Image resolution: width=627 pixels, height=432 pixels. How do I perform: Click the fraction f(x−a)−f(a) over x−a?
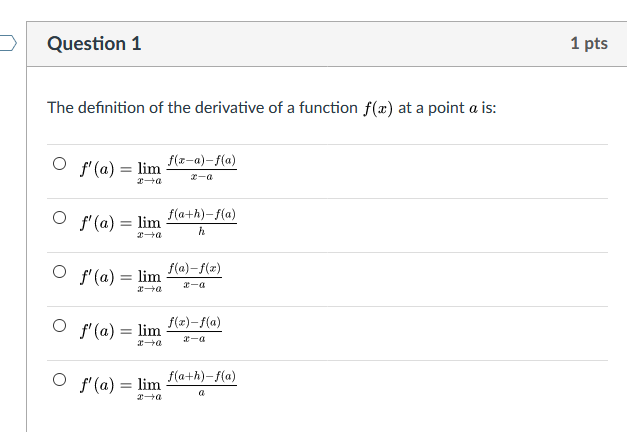coord(202,168)
